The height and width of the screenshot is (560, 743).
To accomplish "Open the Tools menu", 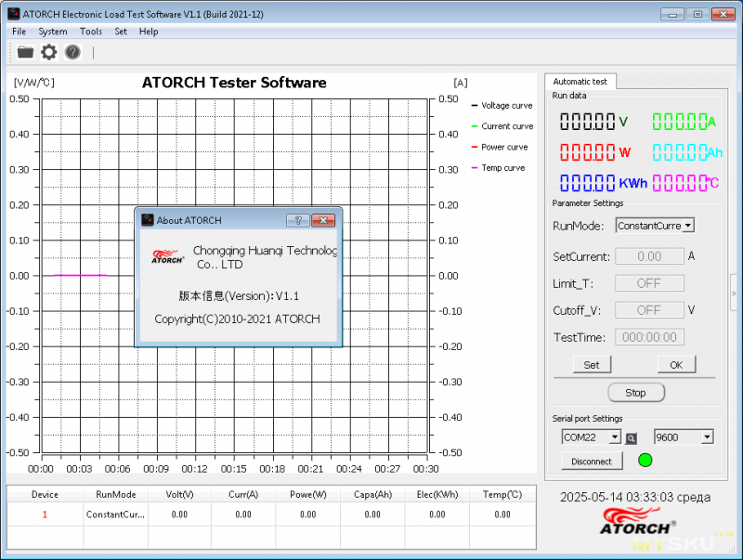I will coord(91,32).
